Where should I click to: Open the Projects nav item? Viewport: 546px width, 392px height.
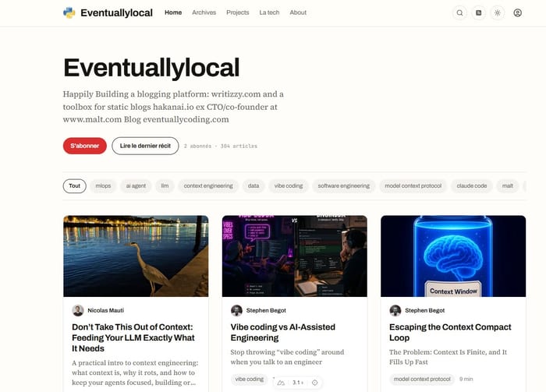click(x=237, y=12)
